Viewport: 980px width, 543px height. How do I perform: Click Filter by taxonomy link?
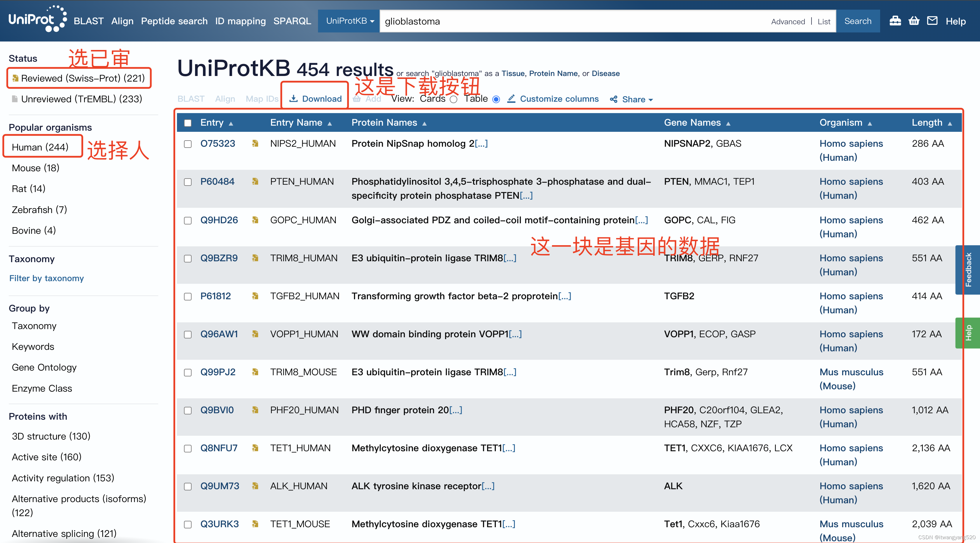46,278
